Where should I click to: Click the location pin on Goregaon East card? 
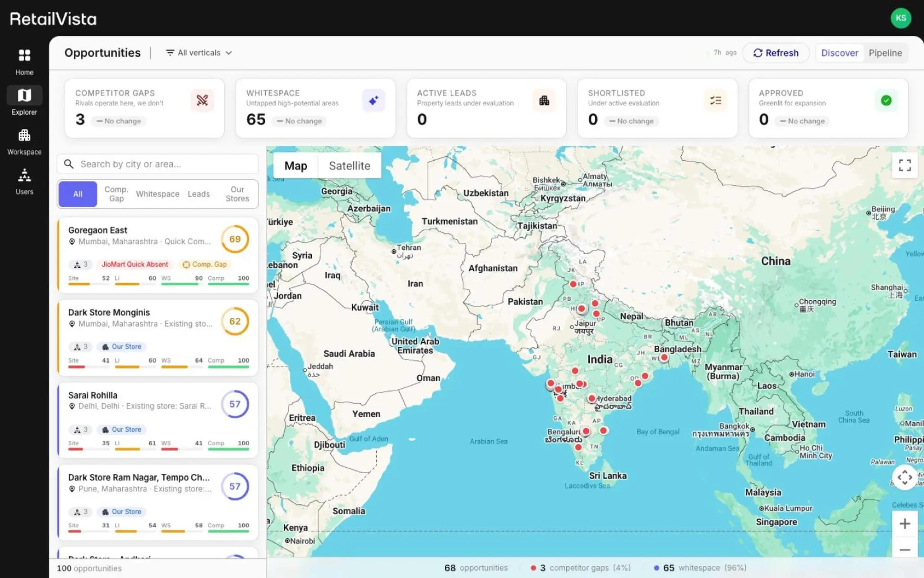[72, 242]
